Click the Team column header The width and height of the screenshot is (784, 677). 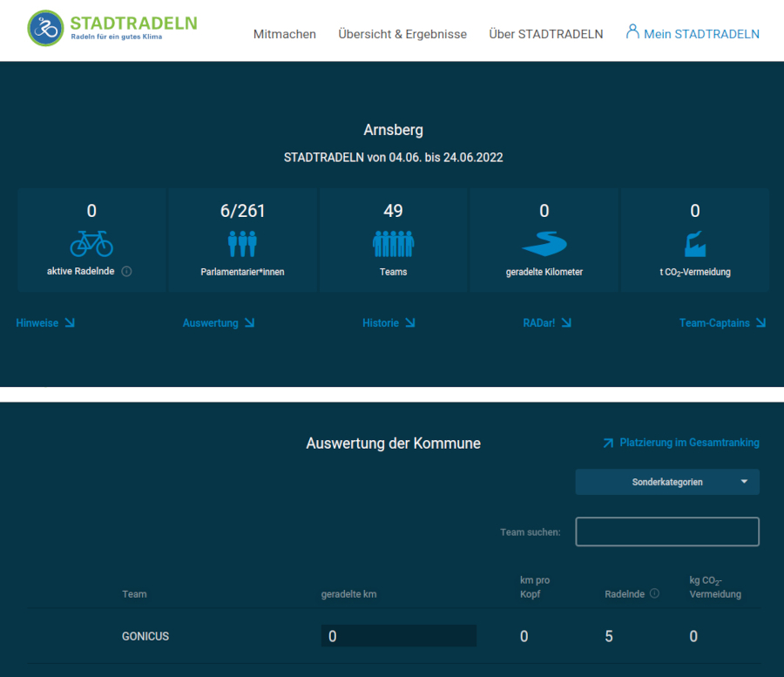point(134,594)
